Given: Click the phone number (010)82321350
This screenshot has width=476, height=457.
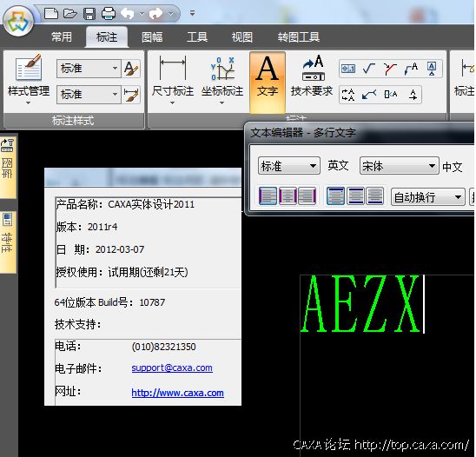Looking at the screenshot, I should click(163, 347).
